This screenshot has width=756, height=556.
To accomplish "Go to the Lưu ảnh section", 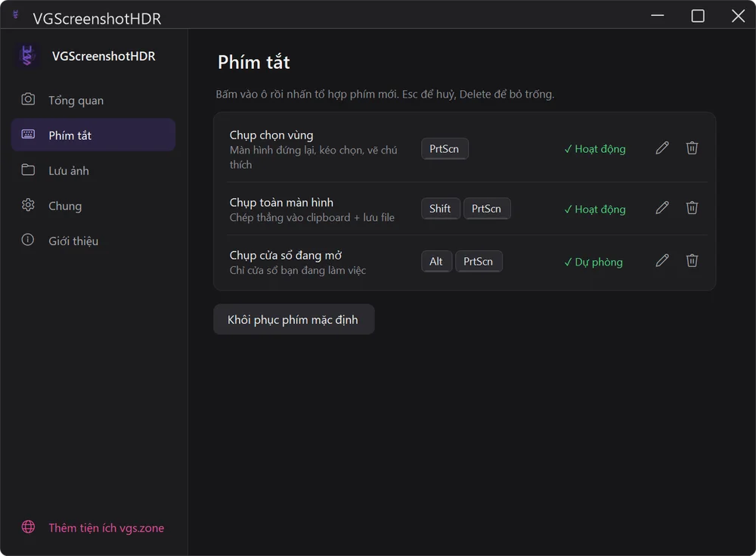I will pyautogui.click(x=93, y=170).
